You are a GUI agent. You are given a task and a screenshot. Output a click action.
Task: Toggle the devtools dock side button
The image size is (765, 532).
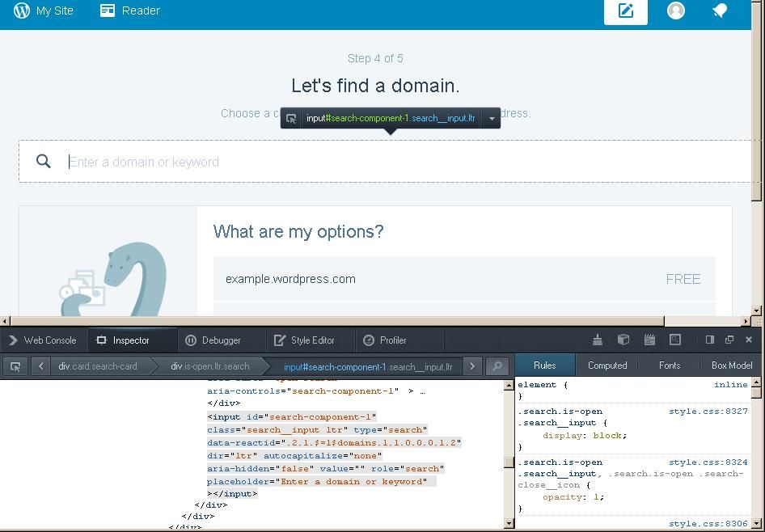[x=709, y=340]
